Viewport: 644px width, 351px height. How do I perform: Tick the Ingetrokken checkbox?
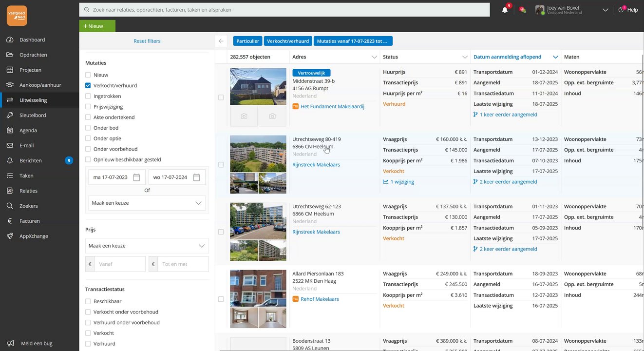point(88,97)
